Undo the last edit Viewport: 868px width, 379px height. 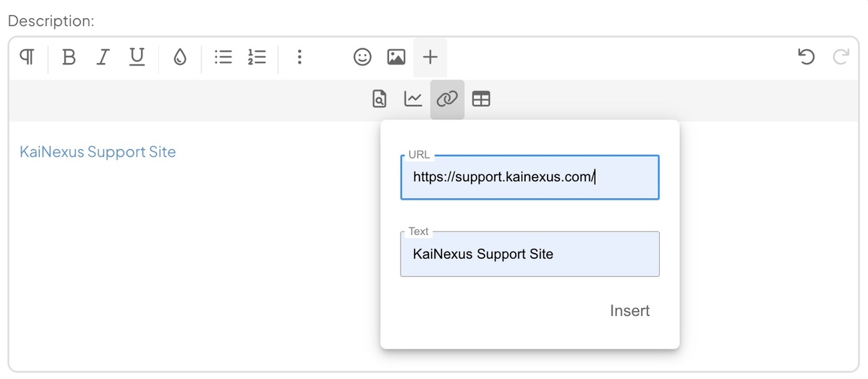pyautogui.click(x=807, y=57)
